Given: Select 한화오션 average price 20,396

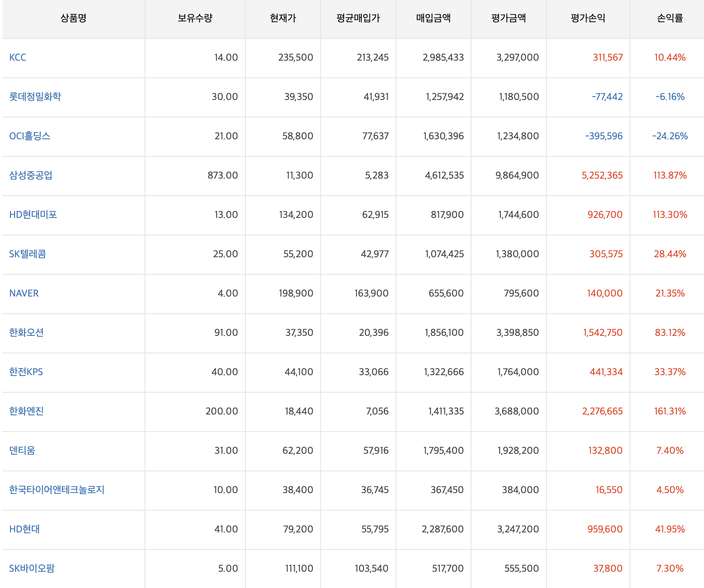Looking at the screenshot, I should click(x=374, y=333).
